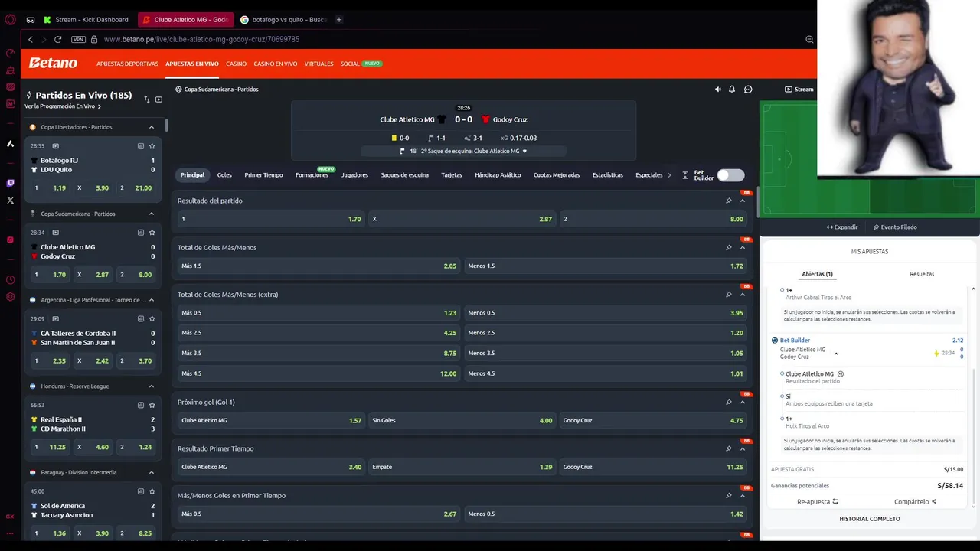Click Re-apuesta button
The width and height of the screenshot is (980, 551).
[818, 502]
